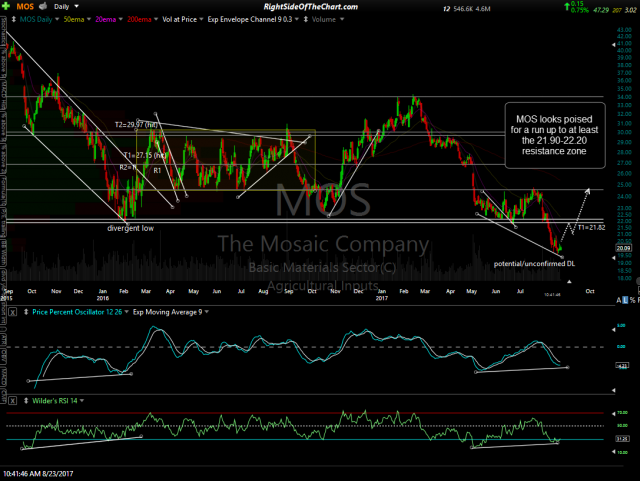This screenshot has width=640, height=481.
Task: Click the arrow at oscillator panel bottom right
Action: (613, 390)
